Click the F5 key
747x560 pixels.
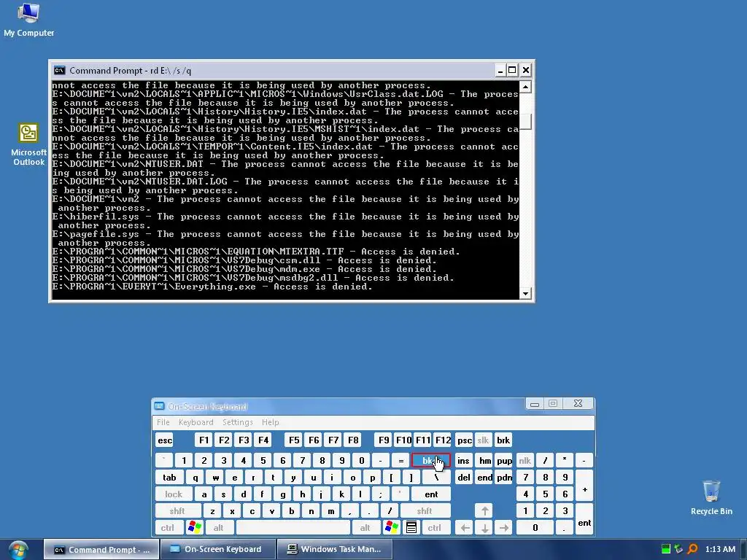(295, 440)
